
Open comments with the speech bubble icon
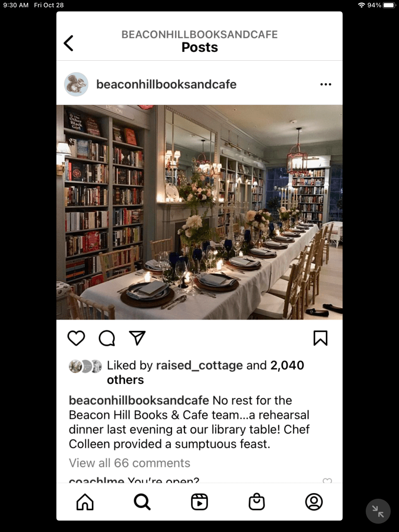coord(107,338)
